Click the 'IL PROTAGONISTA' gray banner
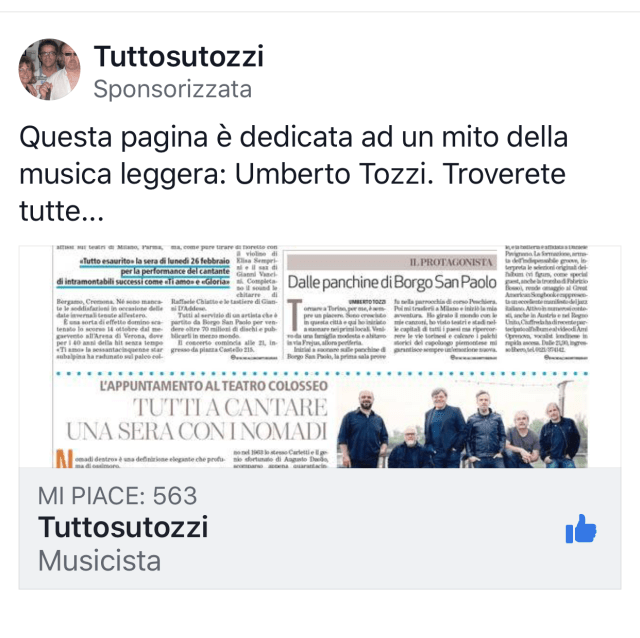Screen dimensions: 640x638 point(392,262)
